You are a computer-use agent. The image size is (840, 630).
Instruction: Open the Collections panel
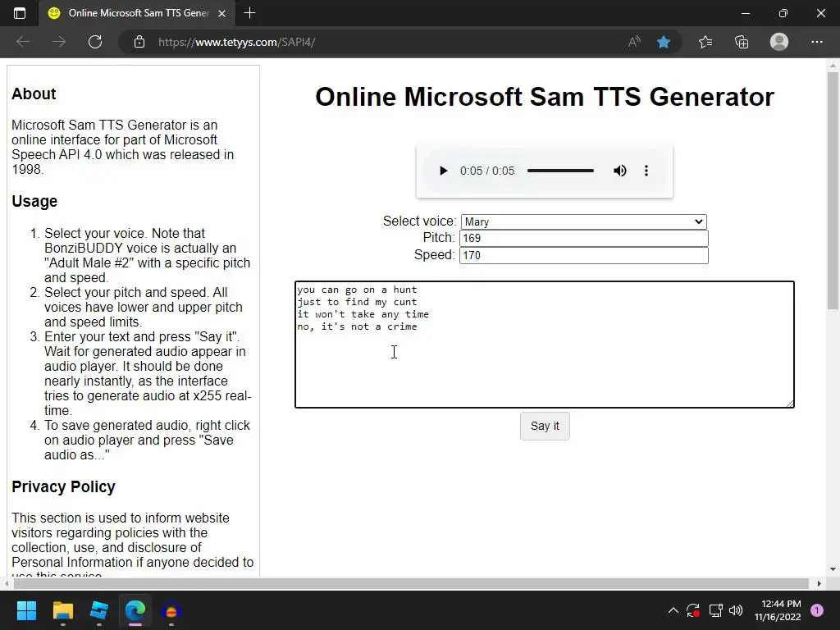pos(742,42)
